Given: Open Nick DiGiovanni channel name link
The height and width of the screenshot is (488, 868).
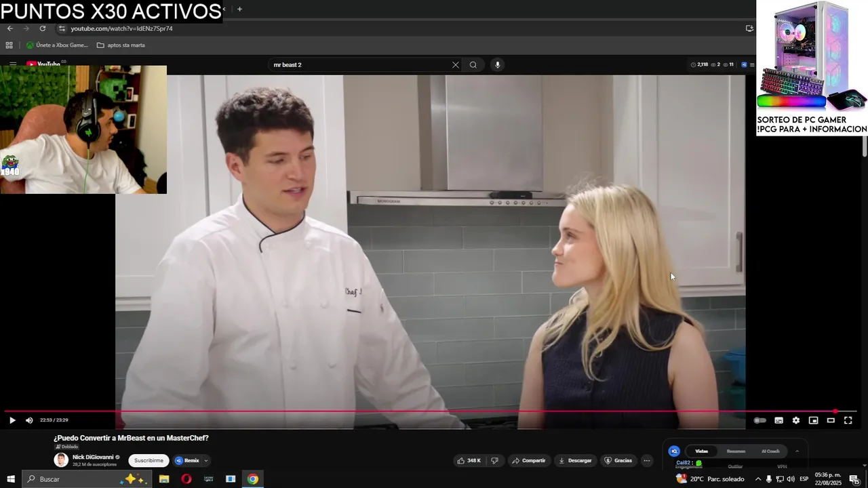Looking at the screenshot, I should coord(93,457).
